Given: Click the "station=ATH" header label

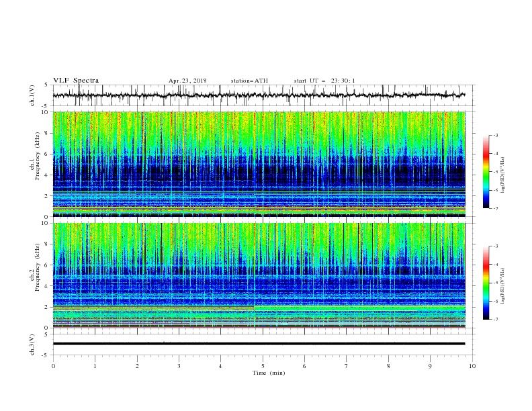Looking at the screenshot, I should point(249,81).
